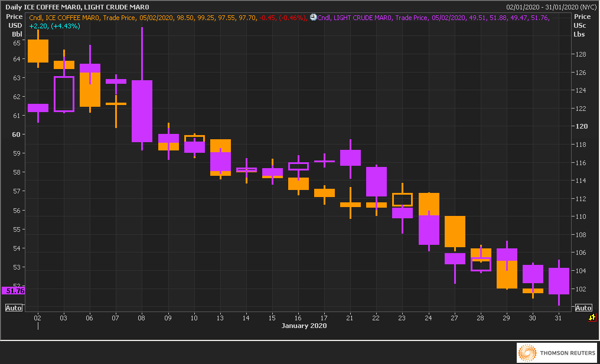This screenshot has width=600, height=364.
Task: Toggle the left axis Auto scale button
Action: tap(14, 308)
